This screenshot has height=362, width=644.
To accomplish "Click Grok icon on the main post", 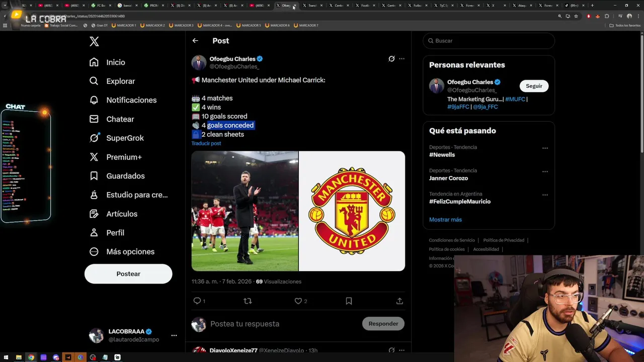I will click(x=391, y=59).
